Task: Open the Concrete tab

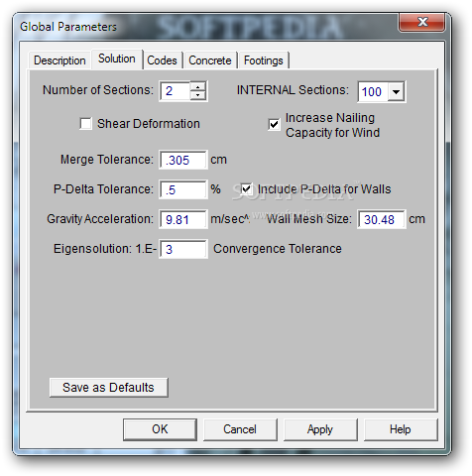Action: [210, 60]
